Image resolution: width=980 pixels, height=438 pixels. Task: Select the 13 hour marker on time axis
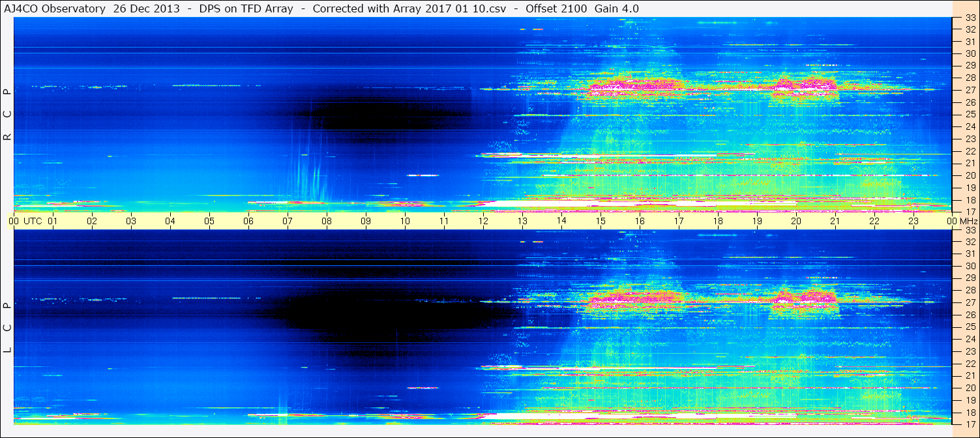tap(522, 221)
